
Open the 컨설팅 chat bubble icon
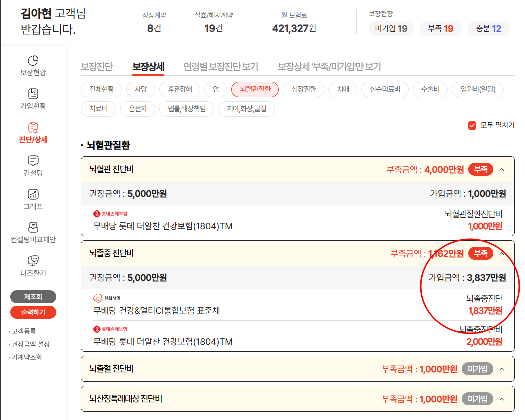tap(33, 161)
